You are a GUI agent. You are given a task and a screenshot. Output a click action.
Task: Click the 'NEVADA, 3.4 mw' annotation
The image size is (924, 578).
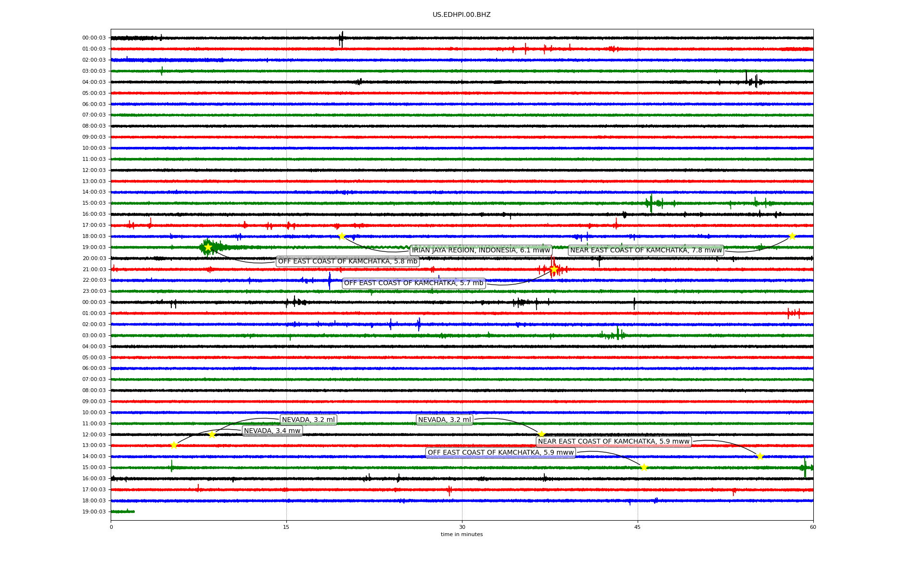click(272, 431)
